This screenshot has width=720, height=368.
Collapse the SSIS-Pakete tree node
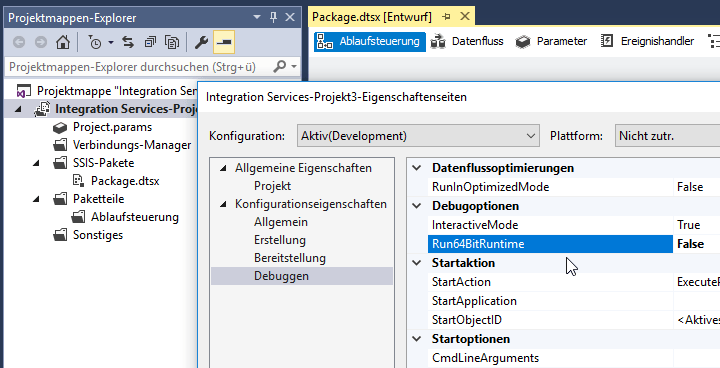[37, 163]
